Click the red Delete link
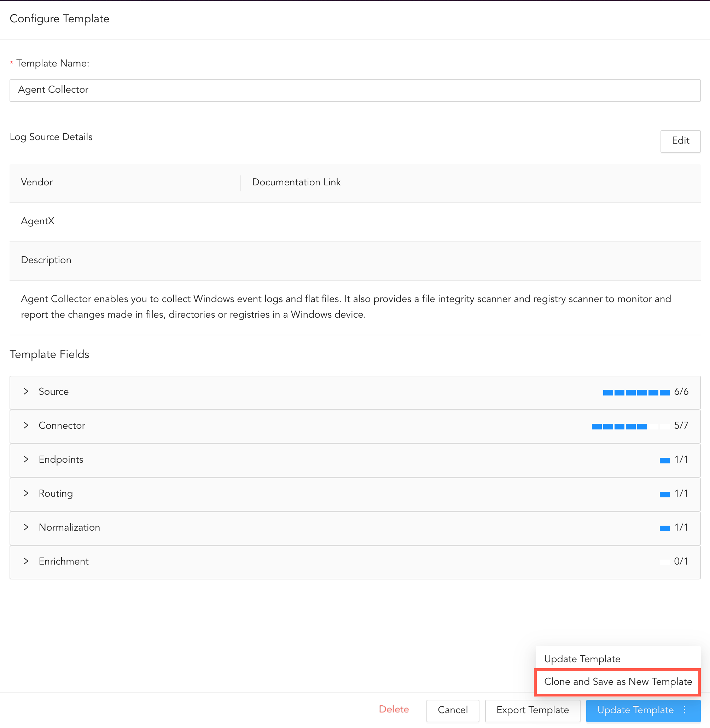This screenshot has height=728, width=710. 394,709
